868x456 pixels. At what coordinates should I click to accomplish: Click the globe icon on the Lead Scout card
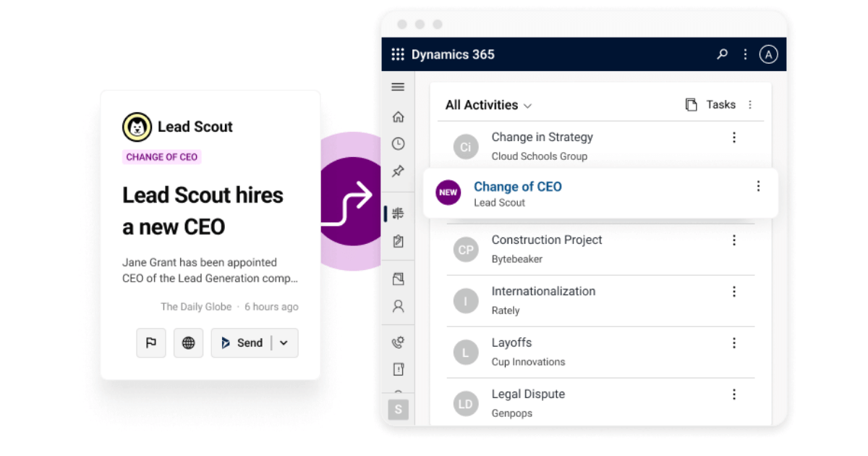point(188,342)
